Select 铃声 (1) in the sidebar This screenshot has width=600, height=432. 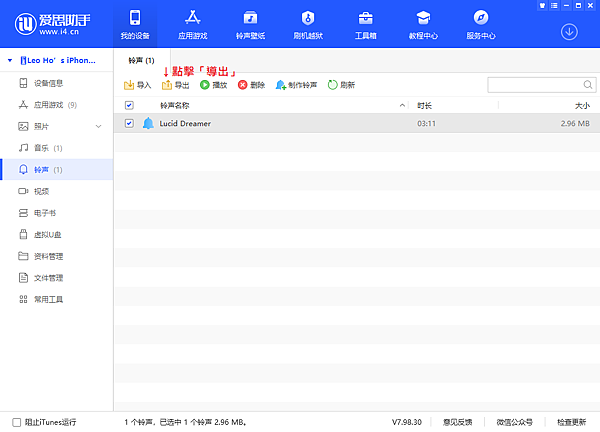pyautogui.click(x=57, y=170)
